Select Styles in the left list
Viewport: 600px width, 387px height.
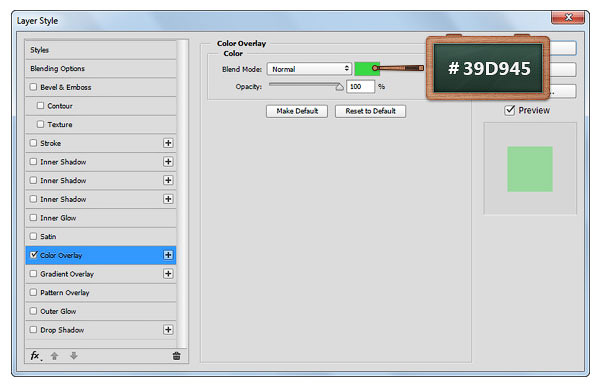point(39,50)
